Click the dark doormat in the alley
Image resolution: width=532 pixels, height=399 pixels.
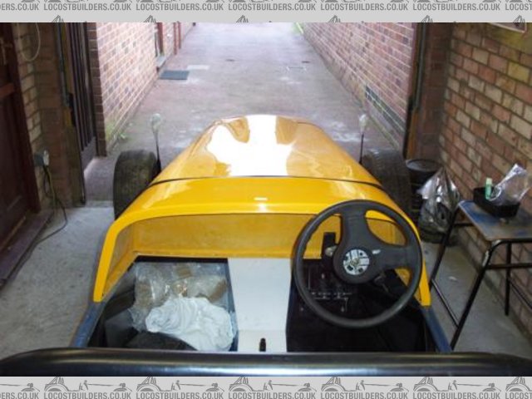click(x=174, y=75)
